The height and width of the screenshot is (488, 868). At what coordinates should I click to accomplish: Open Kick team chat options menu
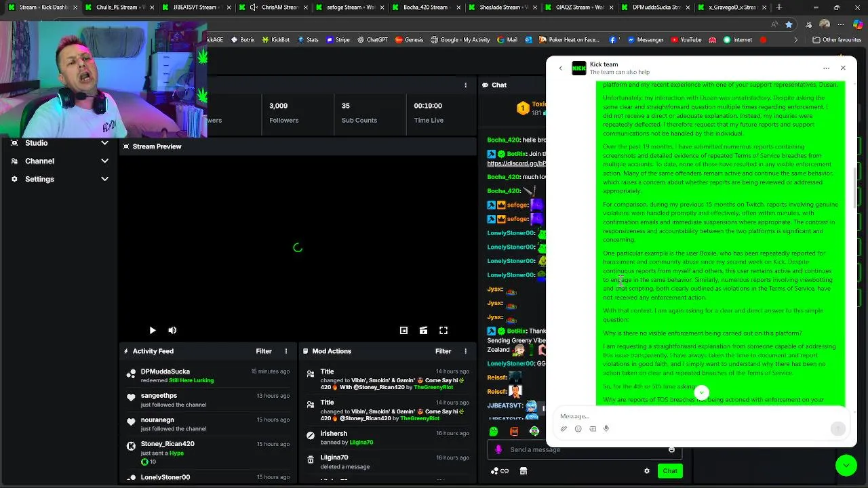(x=826, y=68)
